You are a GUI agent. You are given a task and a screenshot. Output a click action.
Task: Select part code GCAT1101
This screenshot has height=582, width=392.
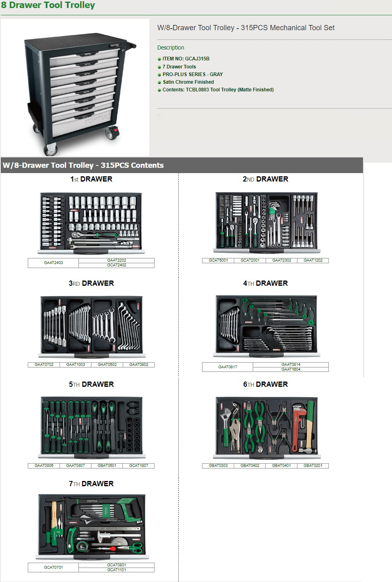[117, 570]
